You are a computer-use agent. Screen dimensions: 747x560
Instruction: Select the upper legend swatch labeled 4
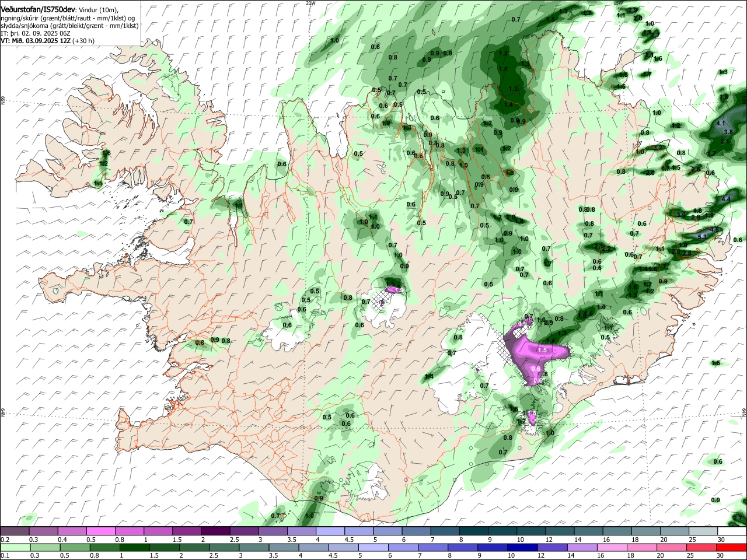(330, 531)
